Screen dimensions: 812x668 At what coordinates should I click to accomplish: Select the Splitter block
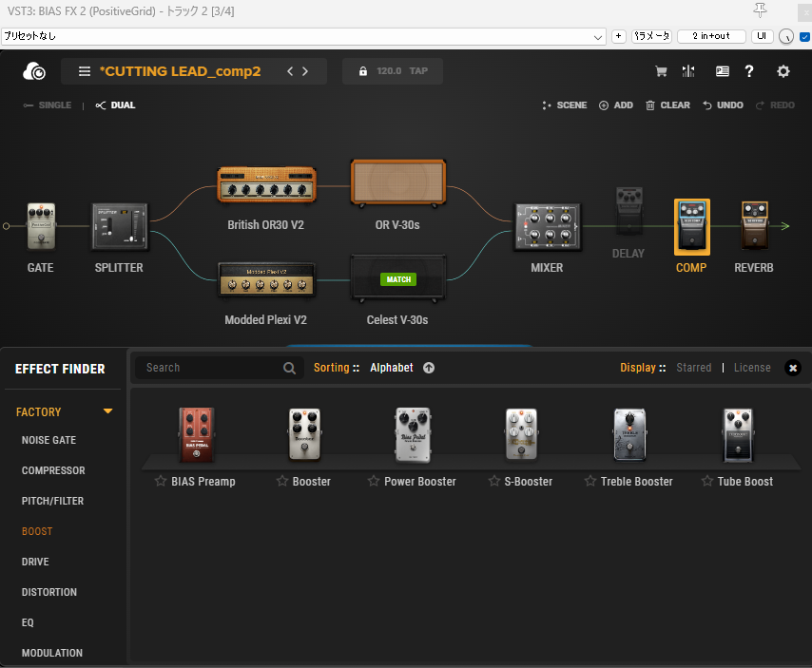click(x=120, y=226)
